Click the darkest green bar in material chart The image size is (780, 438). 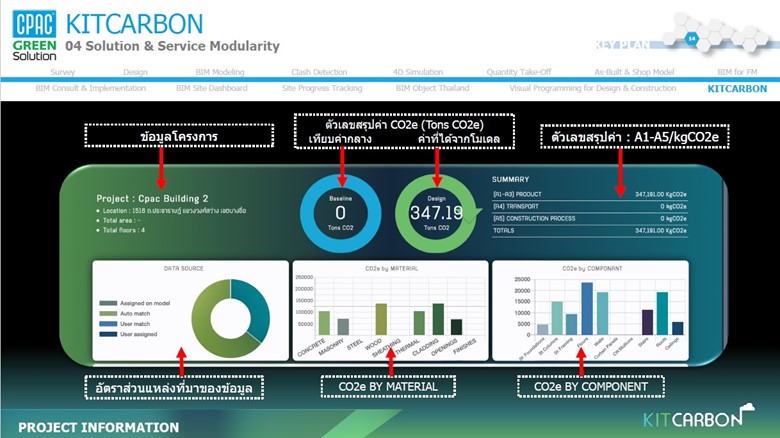coord(457,327)
